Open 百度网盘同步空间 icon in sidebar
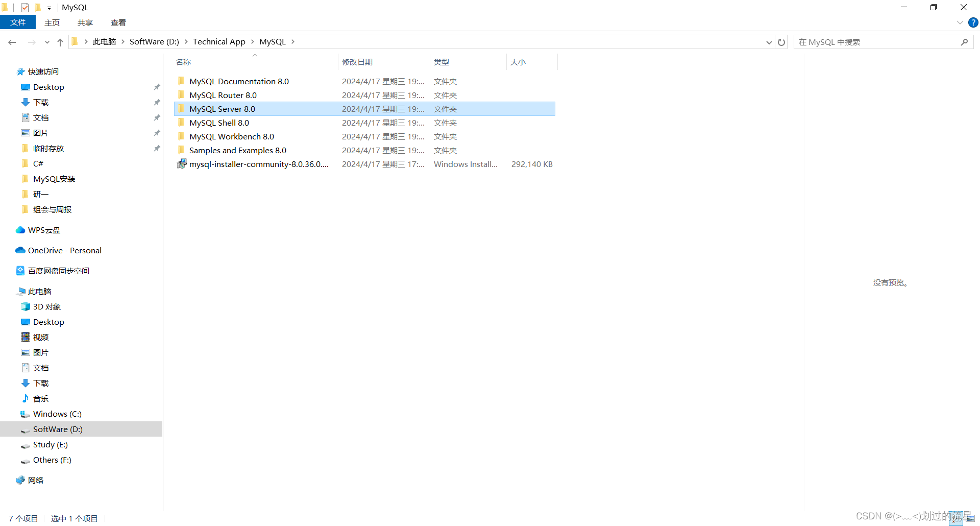The width and height of the screenshot is (980, 526). click(x=20, y=271)
